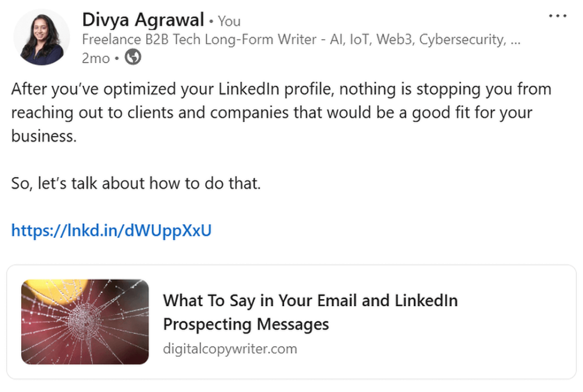This screenshot has width=583, height=392.
Task: Click the Divya Agrawal name link
Action: [x=143, y=19]
